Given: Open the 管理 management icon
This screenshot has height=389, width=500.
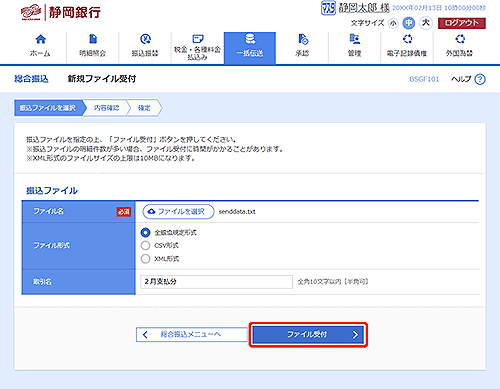Looking at the screenshot, I should [355, 39].
